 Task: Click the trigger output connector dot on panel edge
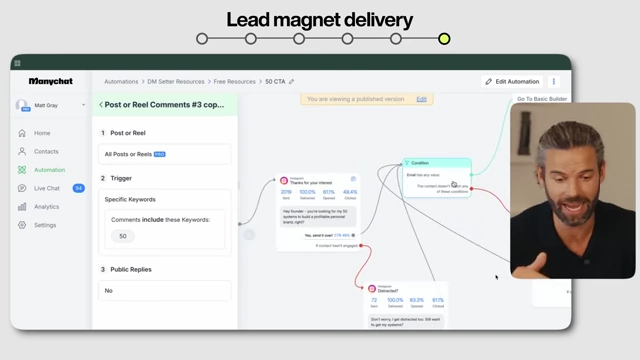pos(240,224)
